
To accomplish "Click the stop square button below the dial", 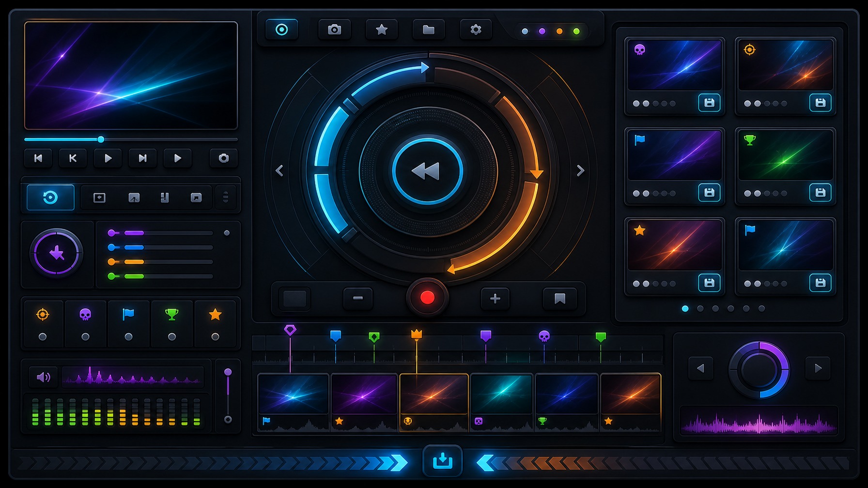I will pos(295,299).
